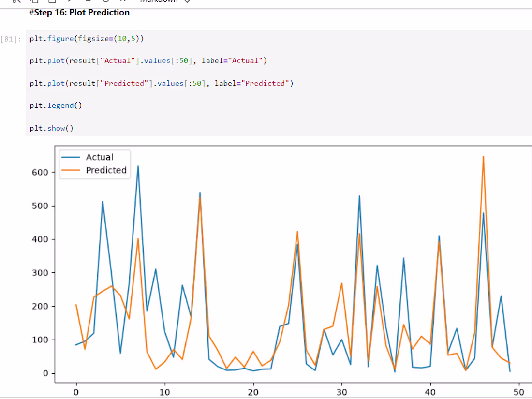
Task: Click the copy cell toolbar icon
Action: [34, 1]
